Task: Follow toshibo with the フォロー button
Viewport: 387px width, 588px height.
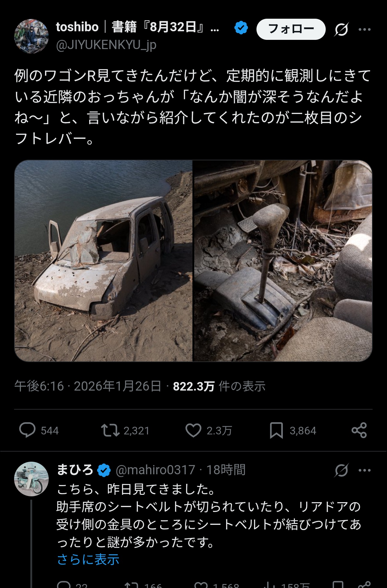Action: point(291,29)
